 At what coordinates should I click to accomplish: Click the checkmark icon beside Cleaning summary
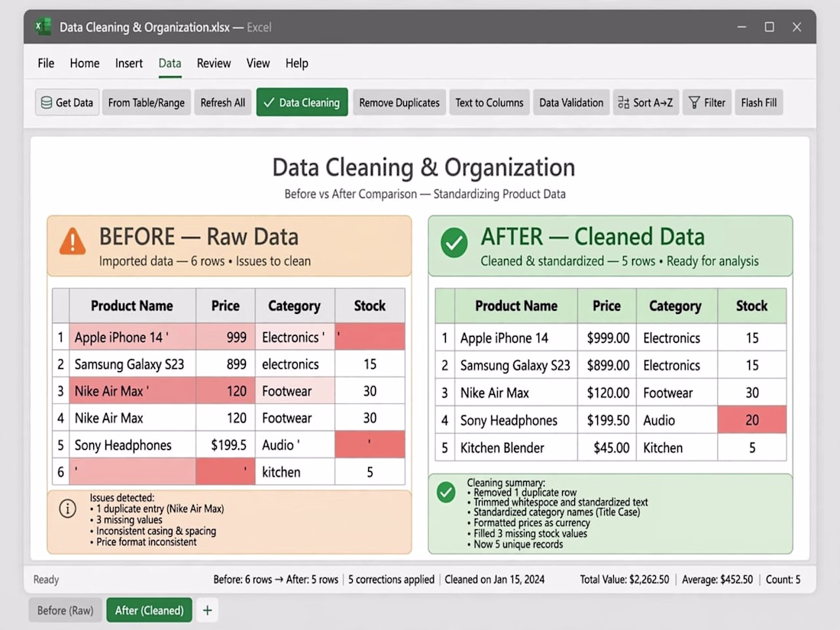point(446,492)
